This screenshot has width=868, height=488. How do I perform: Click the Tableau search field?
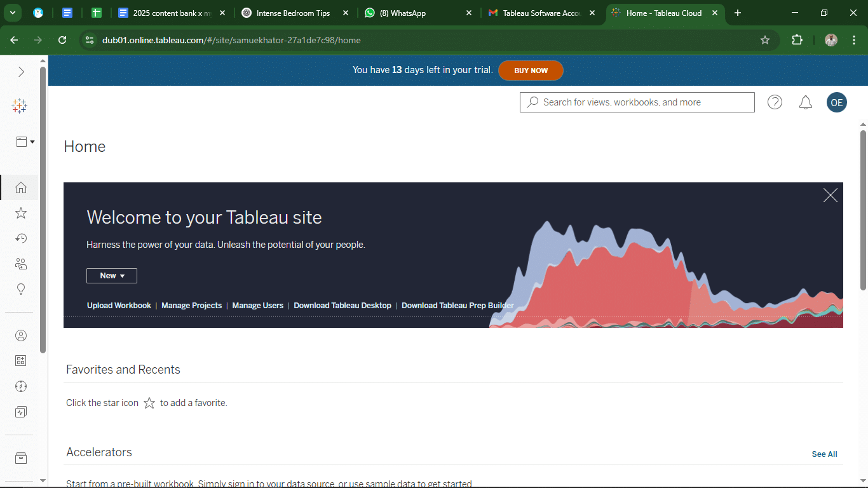[637, 102]
